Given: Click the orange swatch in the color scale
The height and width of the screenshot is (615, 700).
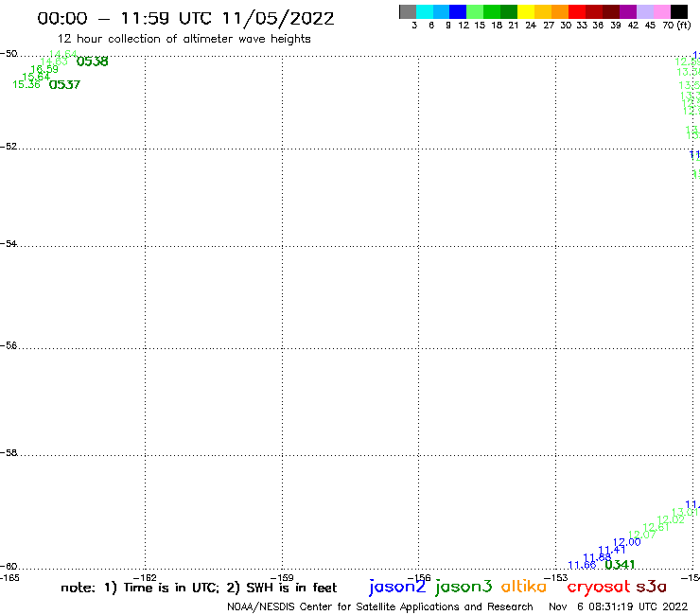Looking at the screenshot, I should click(x=560, y=12).
